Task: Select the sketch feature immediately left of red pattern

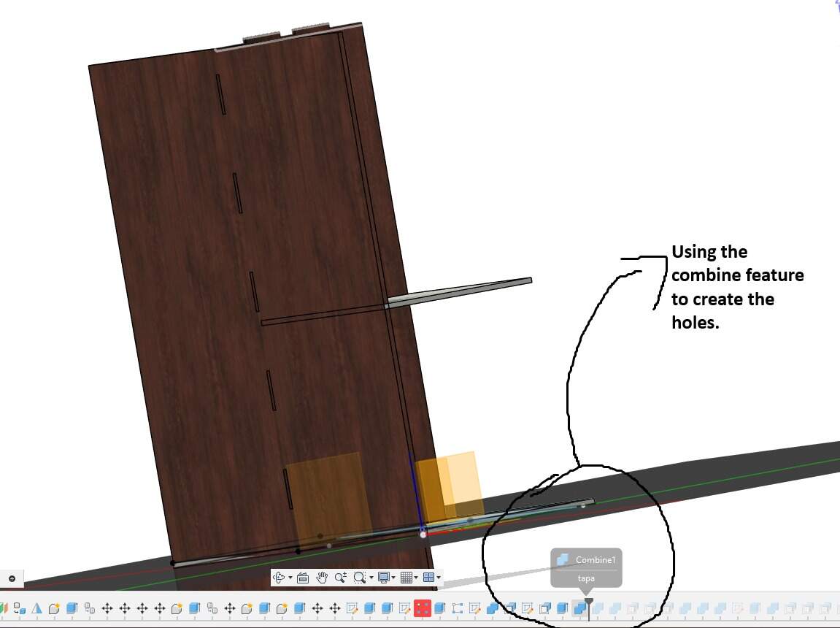Action: (404, 608)
